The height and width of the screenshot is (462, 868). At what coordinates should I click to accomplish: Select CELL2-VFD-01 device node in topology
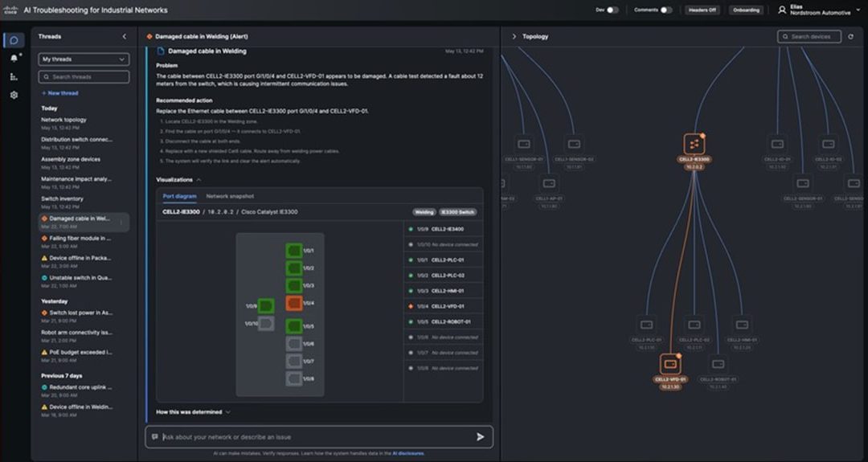click(670, 364)
